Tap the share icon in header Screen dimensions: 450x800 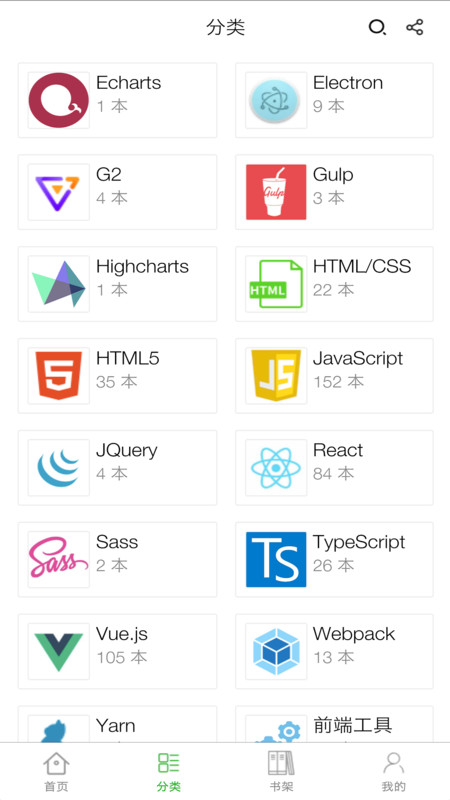pos(415,27)
